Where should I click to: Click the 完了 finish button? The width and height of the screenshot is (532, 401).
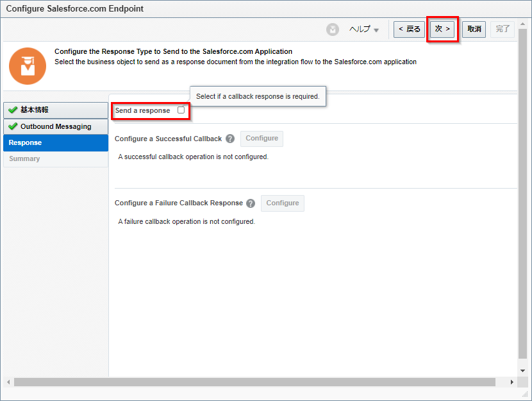(x=503, y=30)
